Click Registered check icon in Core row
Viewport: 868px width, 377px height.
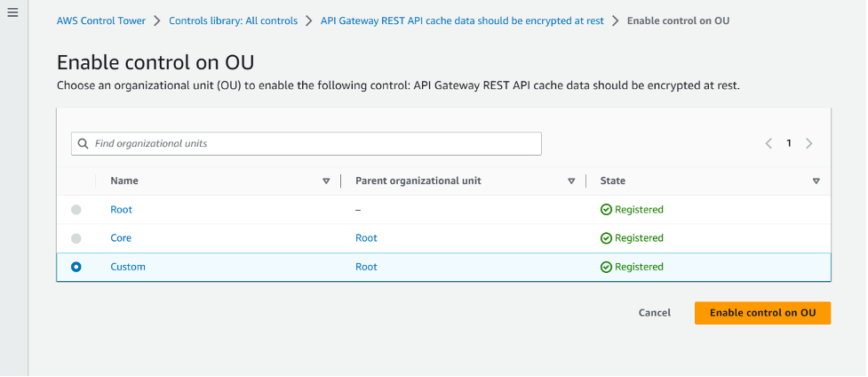(x=606, y=237)
